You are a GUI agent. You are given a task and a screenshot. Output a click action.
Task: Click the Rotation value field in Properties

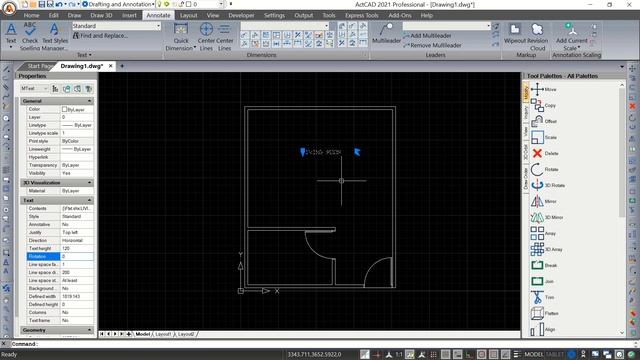[77, 256]
